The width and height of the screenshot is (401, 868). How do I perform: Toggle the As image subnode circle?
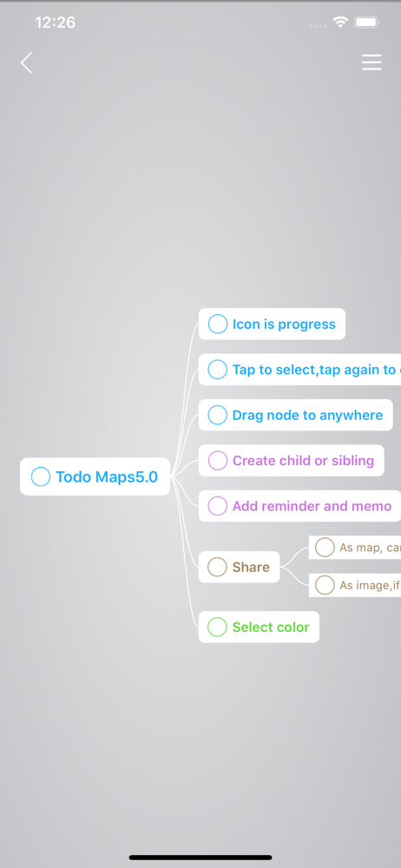tap(325, 585)
